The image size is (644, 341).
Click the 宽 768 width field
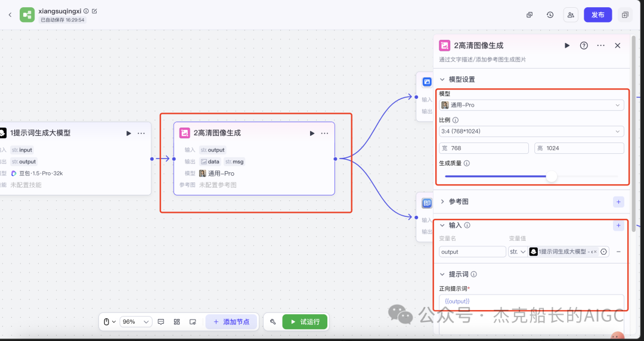pyautogui.click(x=484, y=148)
